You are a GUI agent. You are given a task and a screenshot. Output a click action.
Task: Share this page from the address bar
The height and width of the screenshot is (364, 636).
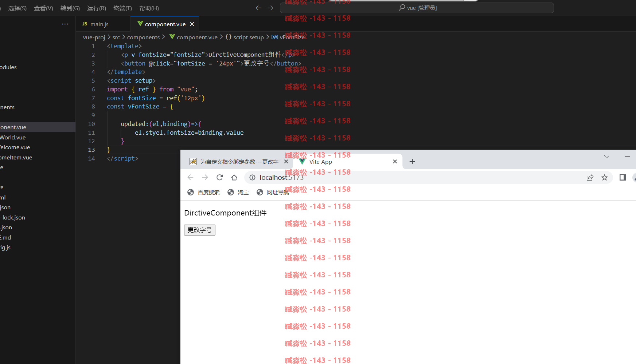point(590,177)
